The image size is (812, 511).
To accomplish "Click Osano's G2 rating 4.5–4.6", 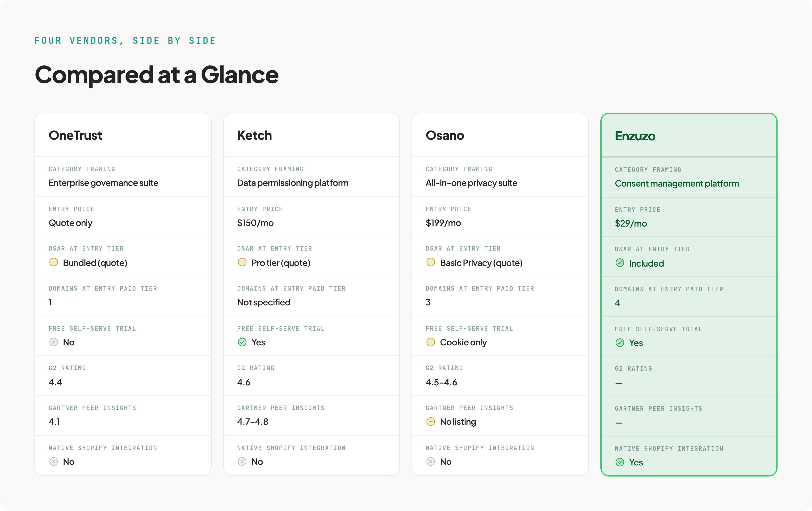I will tap(441, 382).
